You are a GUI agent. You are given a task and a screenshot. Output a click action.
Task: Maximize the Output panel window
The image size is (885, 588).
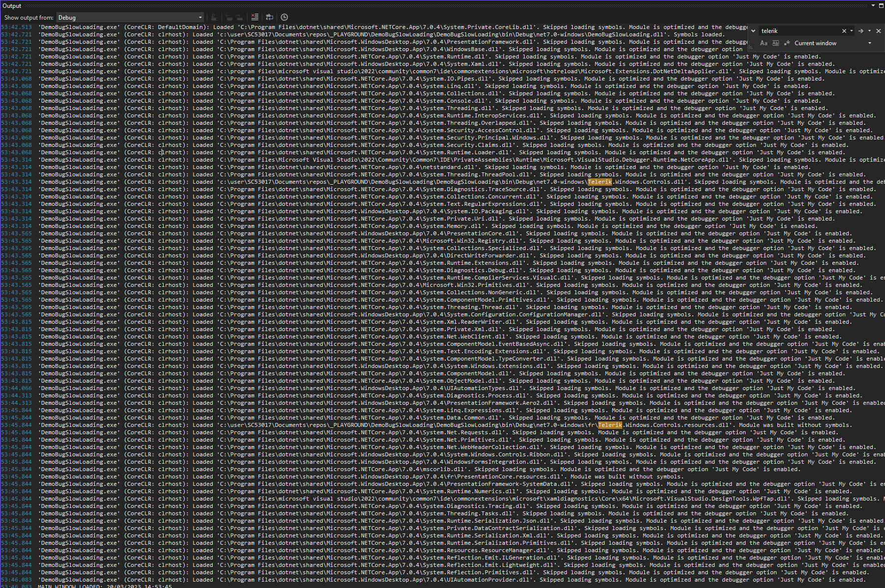point(881,6)
